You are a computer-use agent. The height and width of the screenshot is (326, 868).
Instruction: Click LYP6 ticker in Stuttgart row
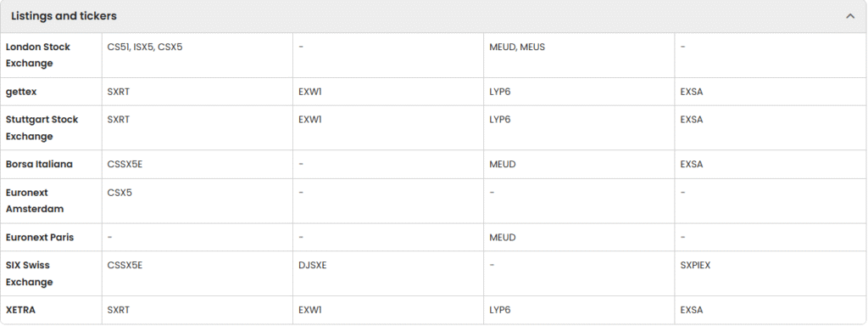pyautogui.click(x=500, y=119)
